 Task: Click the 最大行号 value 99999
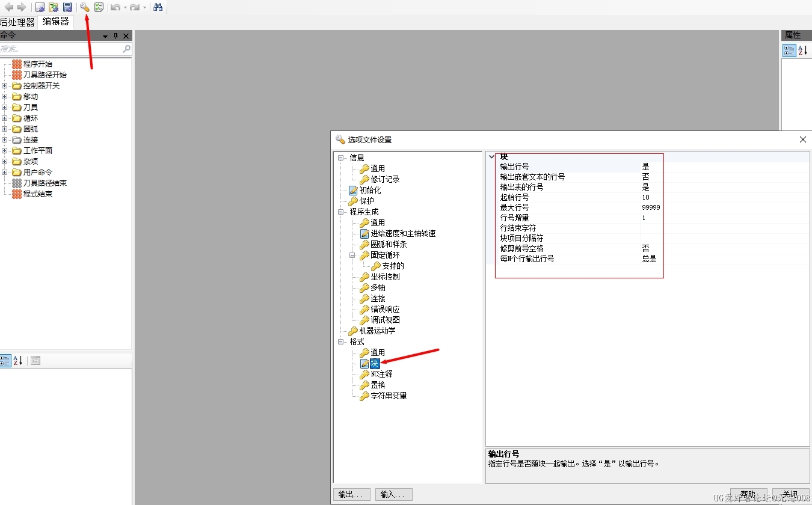tap(651, 207)
